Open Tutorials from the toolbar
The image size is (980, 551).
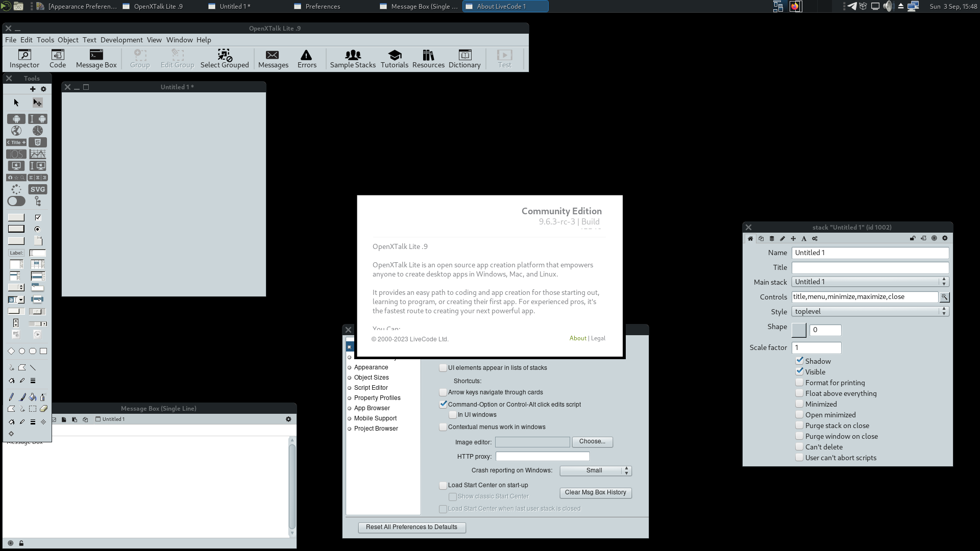[x=395, y=59]
